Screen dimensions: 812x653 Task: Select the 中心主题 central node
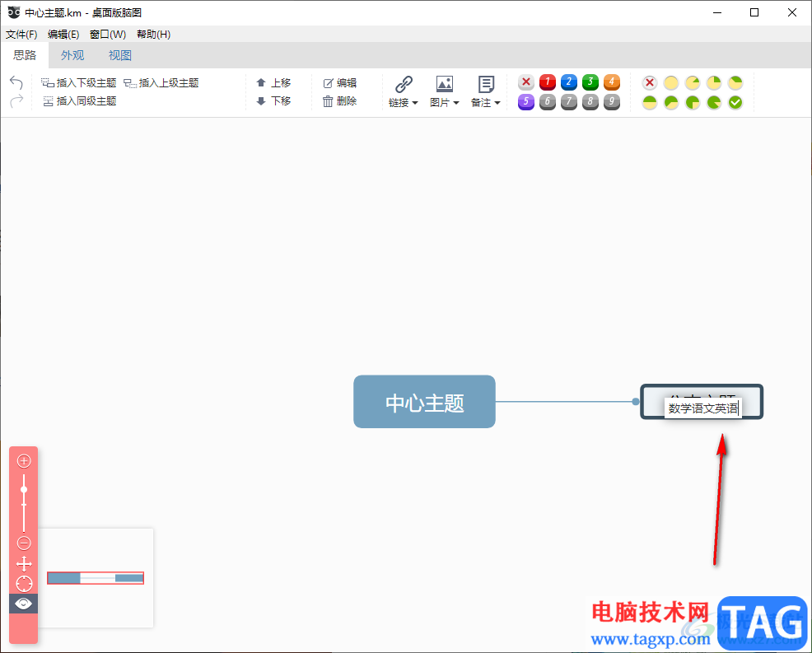pos(425,402)
